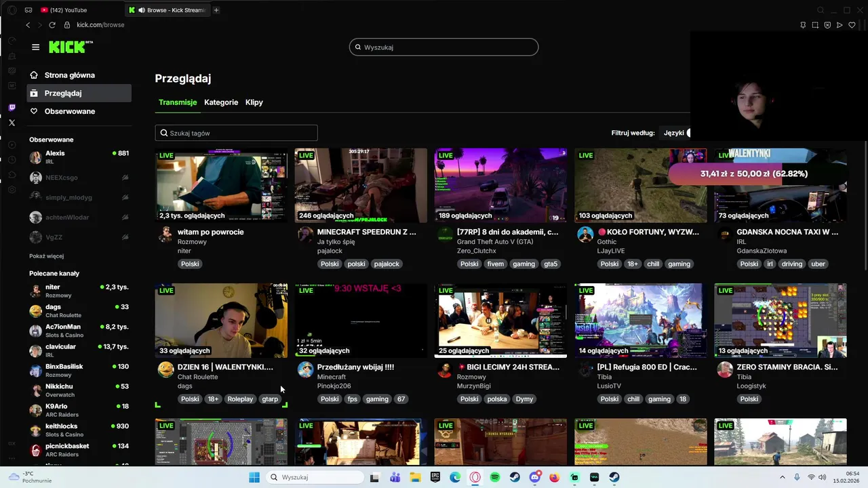The width and height of the screenshot is (868, 488).
Task: Click the Szukaj tagów field
Action: point(236,133)
